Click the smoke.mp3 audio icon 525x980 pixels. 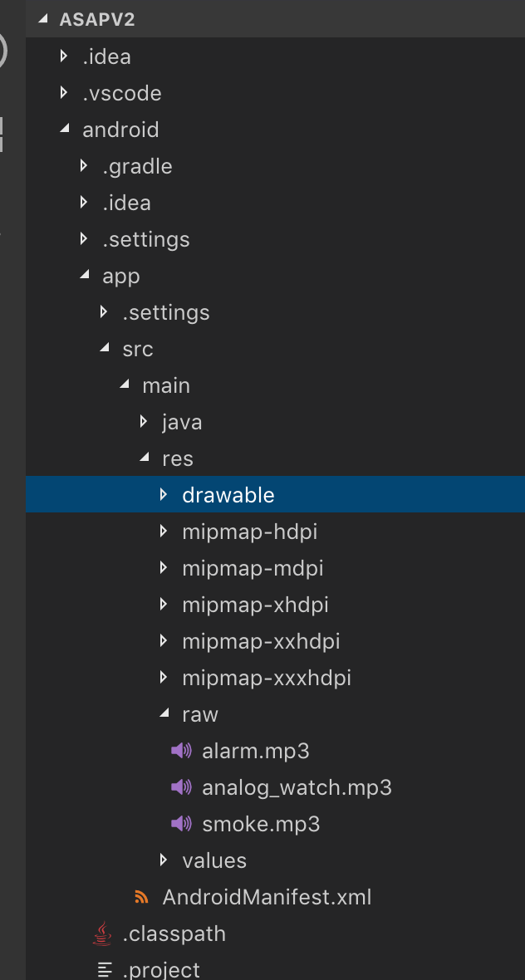click(181, 824)
